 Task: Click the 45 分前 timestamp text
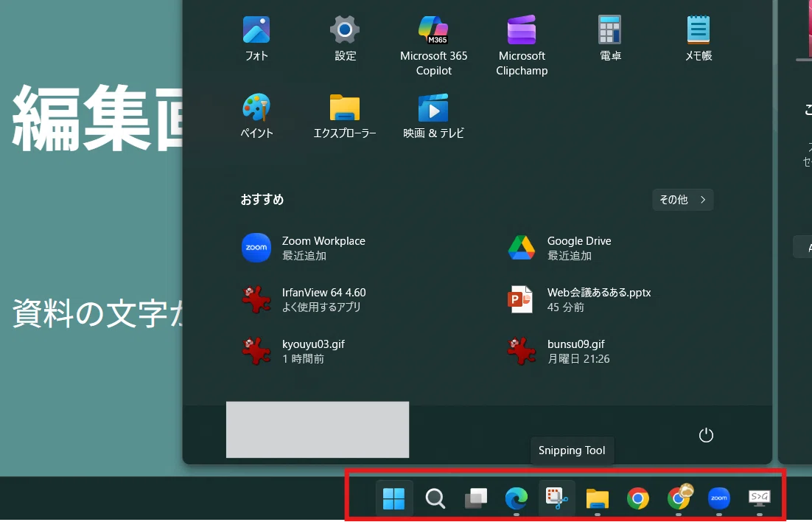(x=565, y=307)
